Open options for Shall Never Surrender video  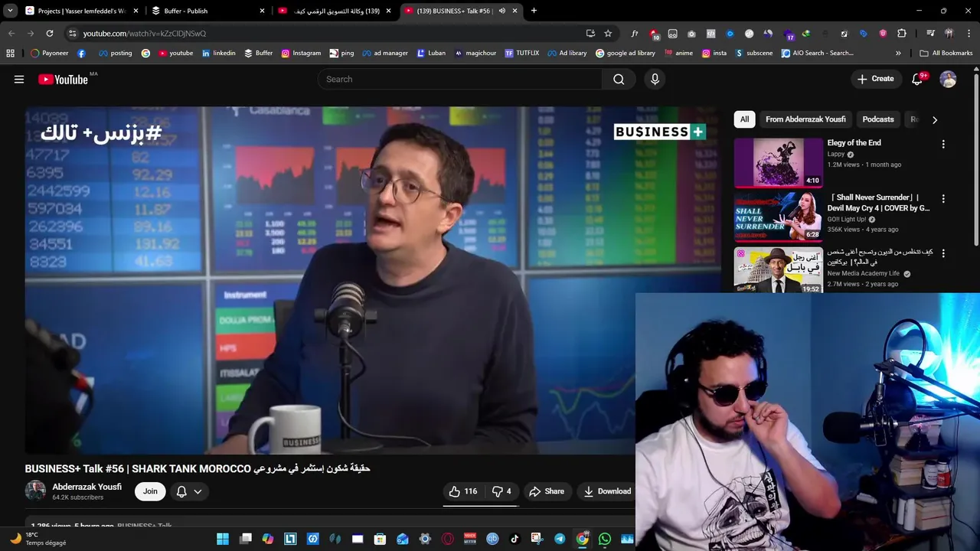point(943,199)
